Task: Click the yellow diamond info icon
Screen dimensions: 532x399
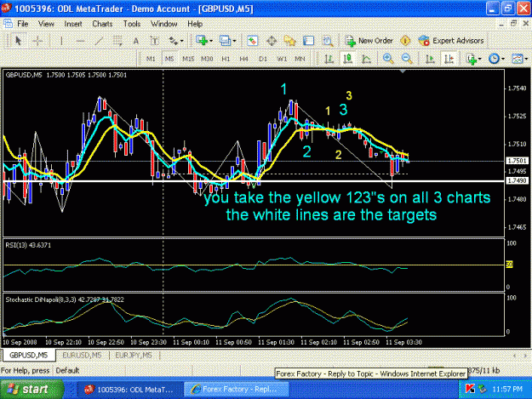Action: [x=405, y=41]
